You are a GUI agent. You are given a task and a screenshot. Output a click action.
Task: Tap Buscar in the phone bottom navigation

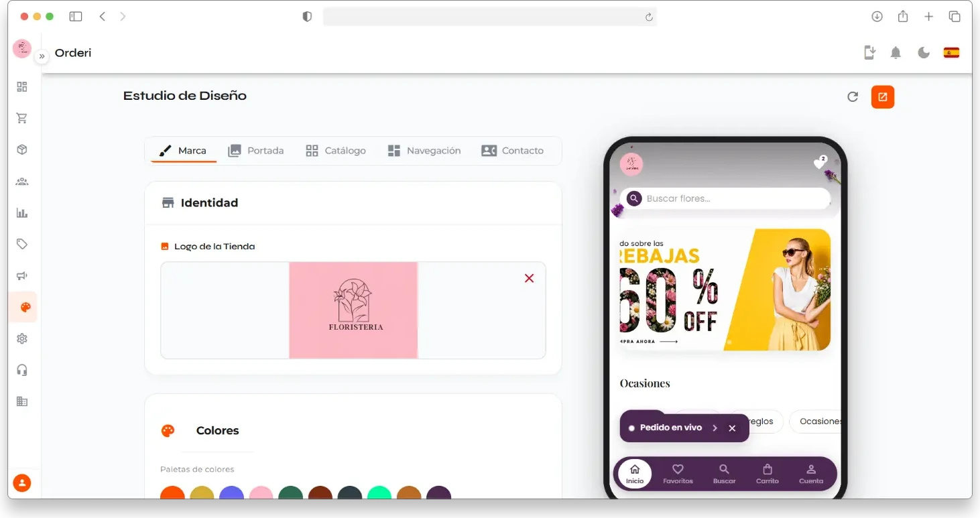click(724, 474)
